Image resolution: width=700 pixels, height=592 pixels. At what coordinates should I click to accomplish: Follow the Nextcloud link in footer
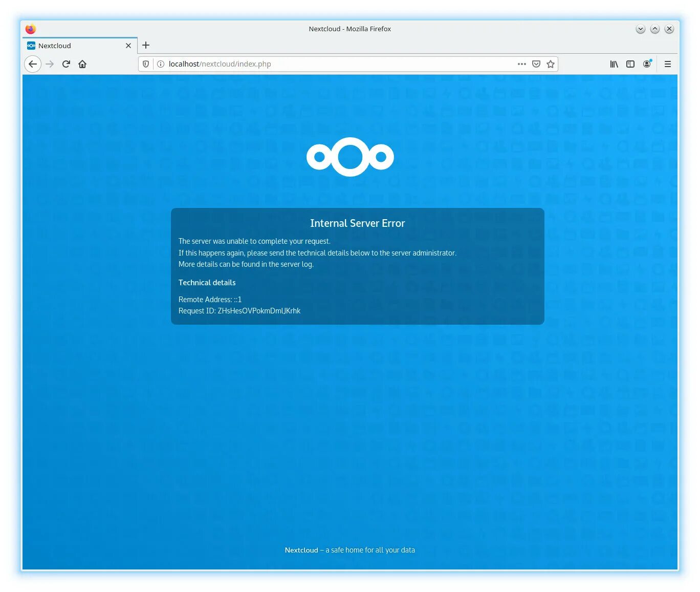[x=301, y=550]
